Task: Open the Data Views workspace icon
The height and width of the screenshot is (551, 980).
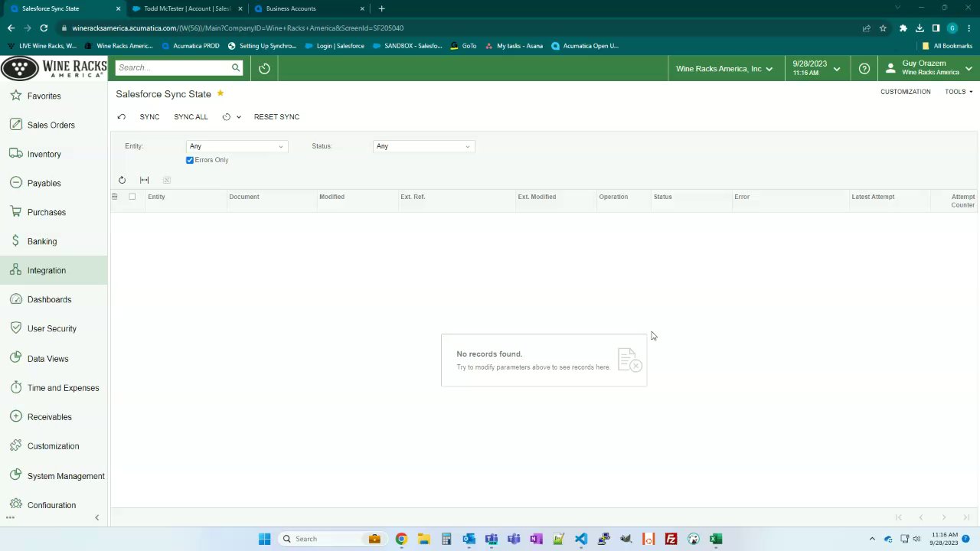Action: (16, 358)
